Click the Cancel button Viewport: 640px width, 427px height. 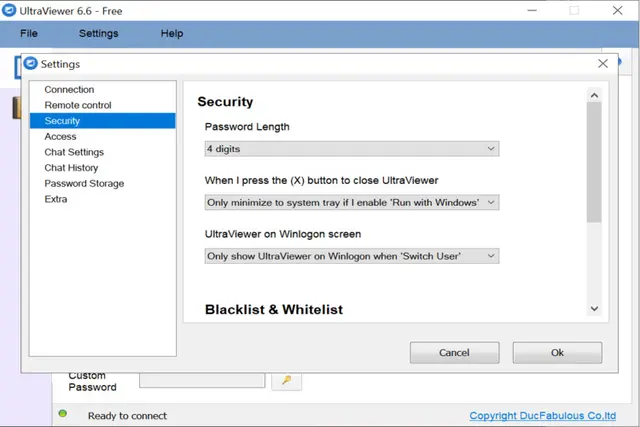point(454,353)
